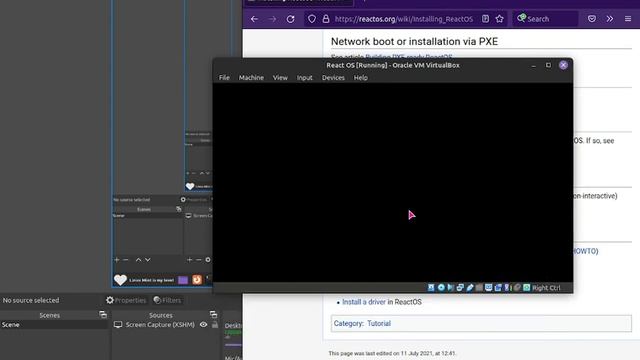Click the recording icon in VirtualBox status bar
This screenshot has height=360, width=640.
pyautogui.click(x=498, y=287)
